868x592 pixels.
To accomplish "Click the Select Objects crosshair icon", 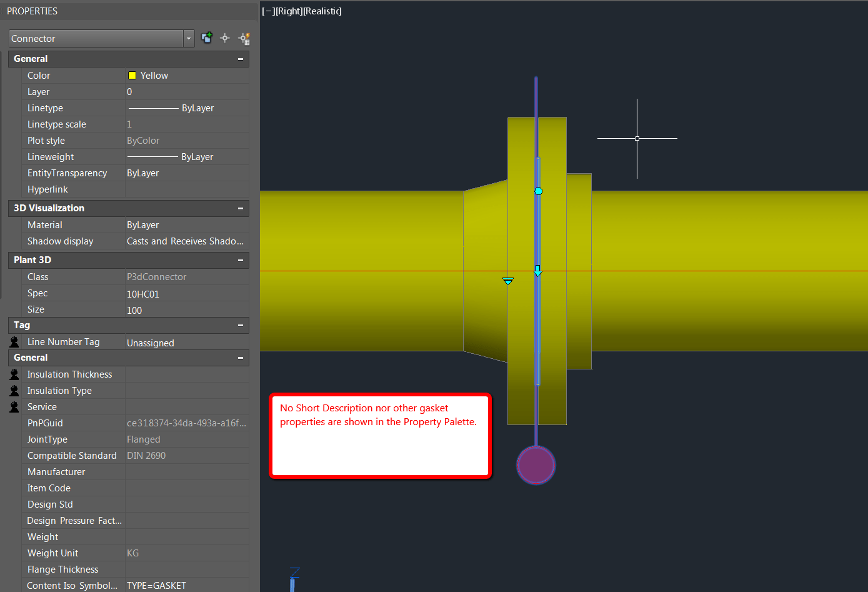I will tap(225, 38).
